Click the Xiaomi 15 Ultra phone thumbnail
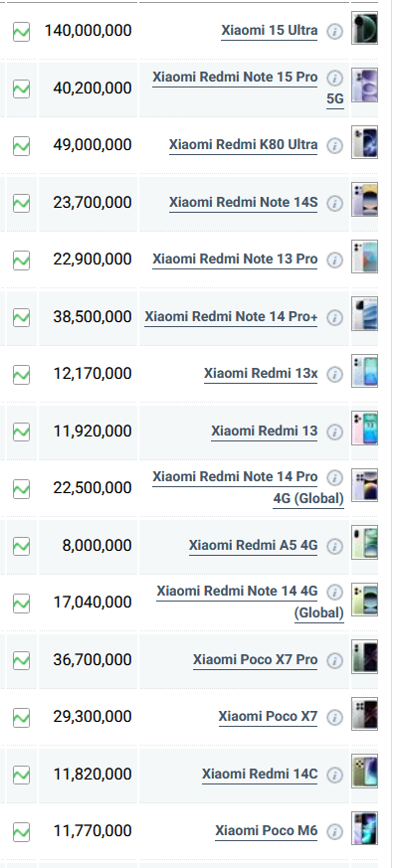 pos(365,28)
